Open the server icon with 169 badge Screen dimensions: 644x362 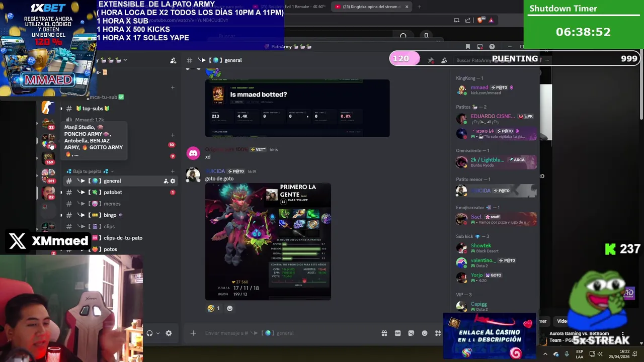[x=49, y=159]
